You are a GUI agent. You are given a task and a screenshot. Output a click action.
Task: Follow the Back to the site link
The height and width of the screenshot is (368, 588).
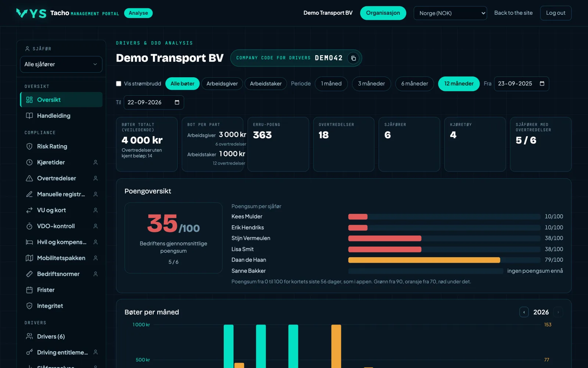pos(513,13)
